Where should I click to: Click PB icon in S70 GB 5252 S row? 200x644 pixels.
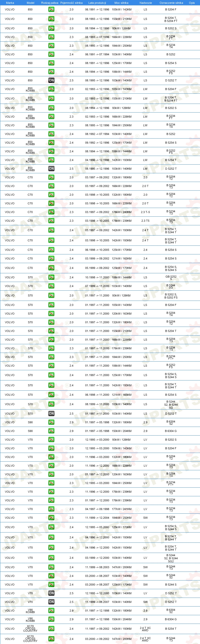[x=51, y=277]
